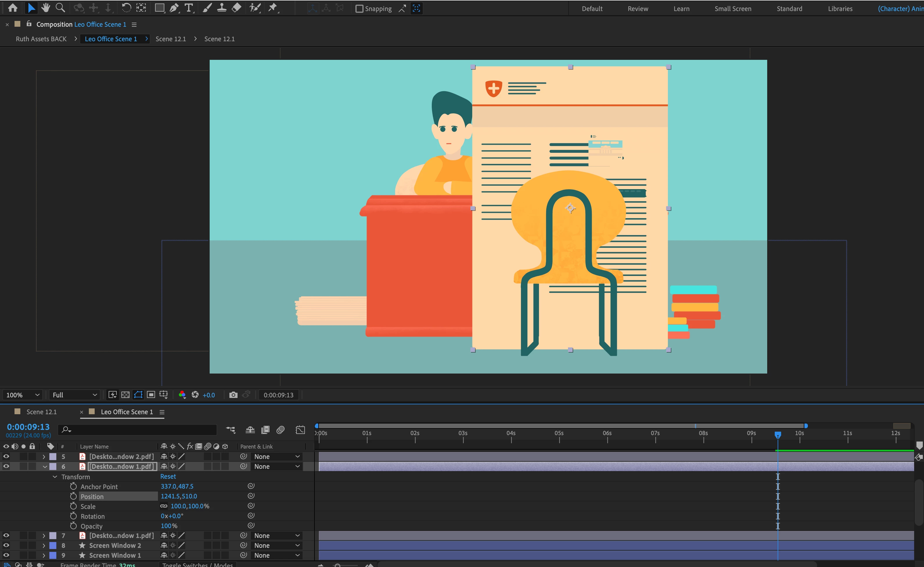The image size is (924, 567).
Task: Toggle visibility of layer 5
Action: pyautogui.click(x=6, y=456)
